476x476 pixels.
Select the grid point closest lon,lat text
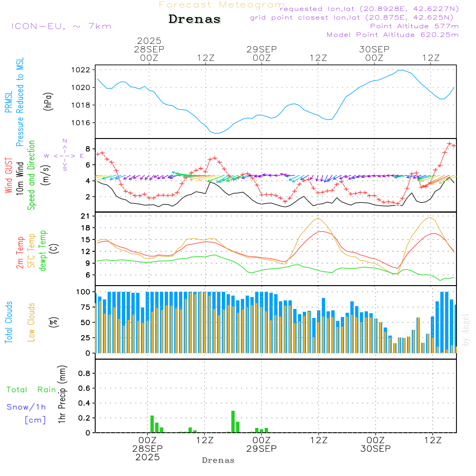[x=355, y=18]
